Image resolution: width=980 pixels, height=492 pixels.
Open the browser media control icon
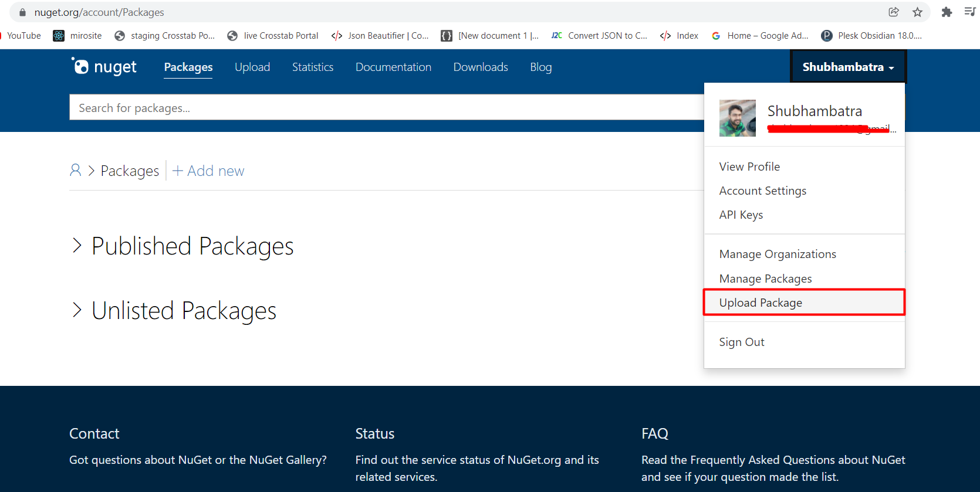969,12
